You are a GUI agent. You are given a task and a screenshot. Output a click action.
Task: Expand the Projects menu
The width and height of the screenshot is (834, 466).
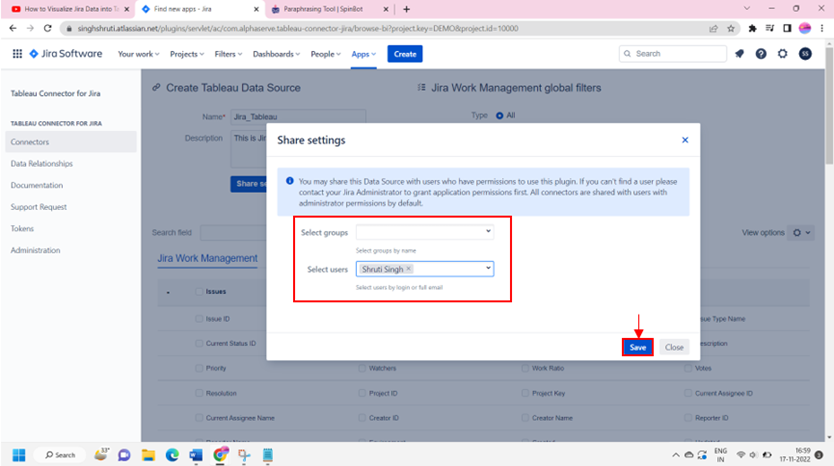click(187, 54)
